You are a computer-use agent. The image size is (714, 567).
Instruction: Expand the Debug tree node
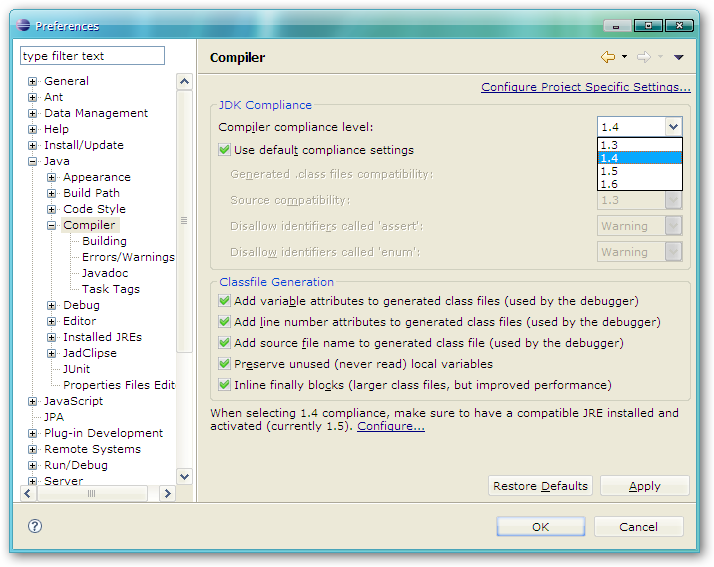pyautogui.click(x=51, y=305)
